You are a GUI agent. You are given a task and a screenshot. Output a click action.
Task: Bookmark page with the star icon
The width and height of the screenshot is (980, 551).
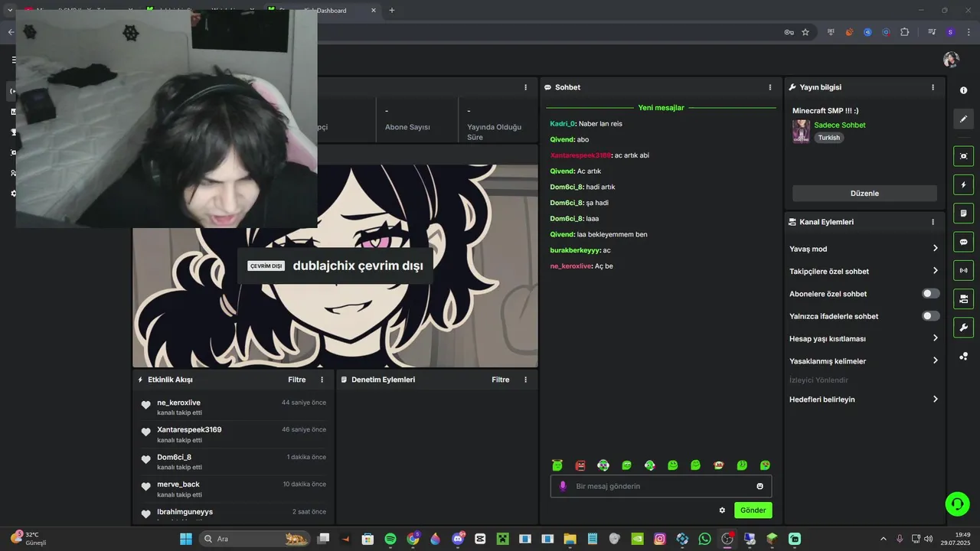point(805,32)
